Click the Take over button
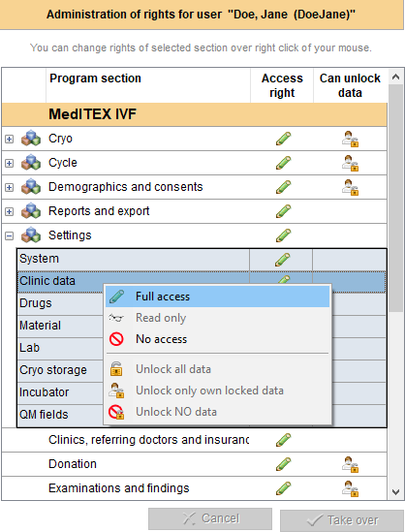 tap(342, 520)
